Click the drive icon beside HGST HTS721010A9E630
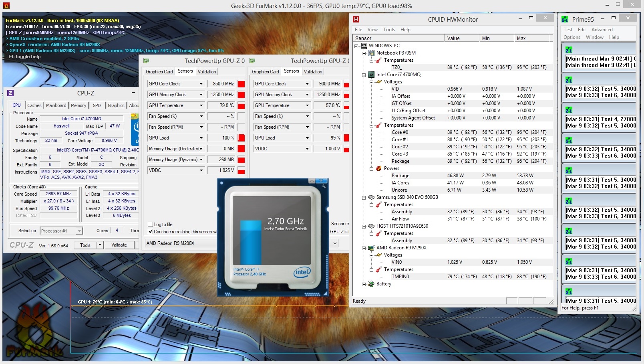This screenshot has height=364, width=644. (371, 226)
